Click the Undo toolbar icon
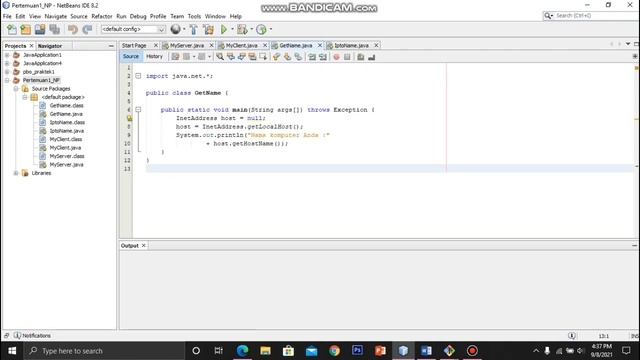This screenshot has height=360, width=640. pos(73,29)
